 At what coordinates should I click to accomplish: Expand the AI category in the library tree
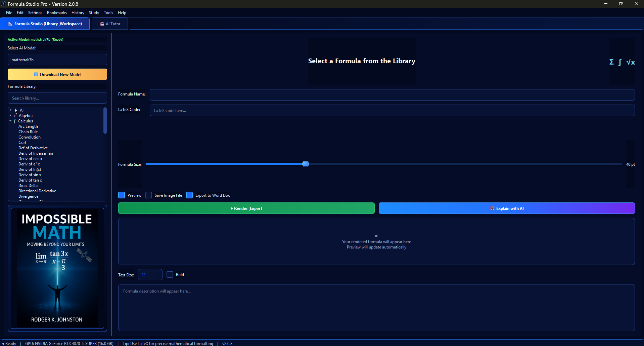tap(10, 110)
